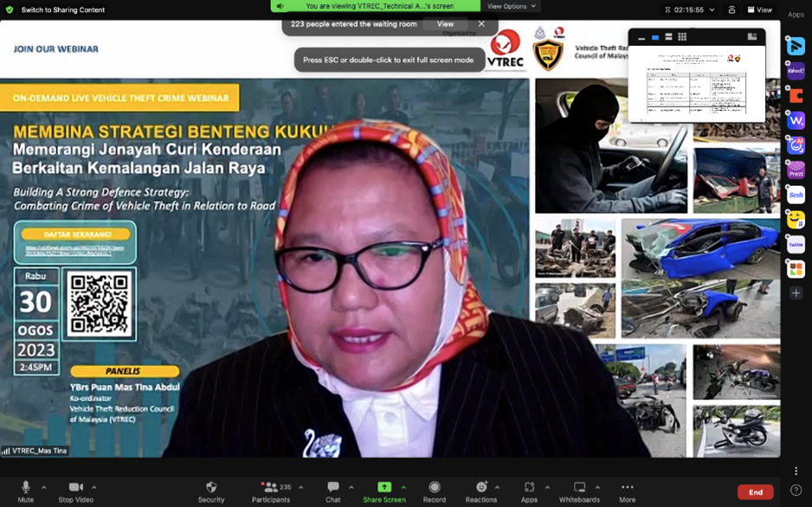812x507 pixels.
Task: Expand the View Options dropdown
Action: (511, 6)
